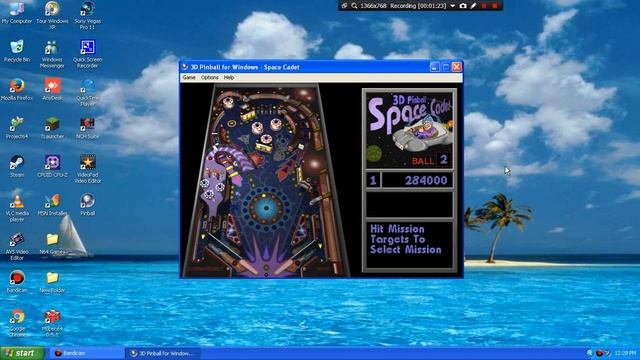Select the MSN Installer shortcut
Viewport: 640px width, 360px height.
click(52, 204)
